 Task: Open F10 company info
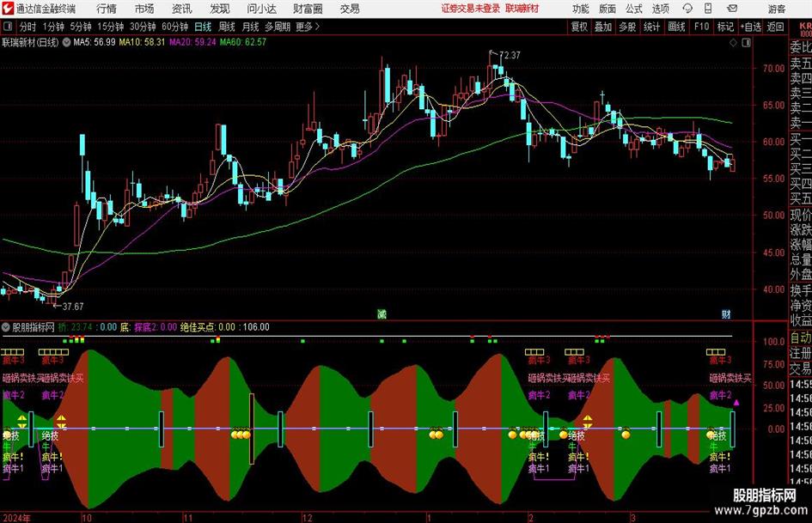(701, 27)
